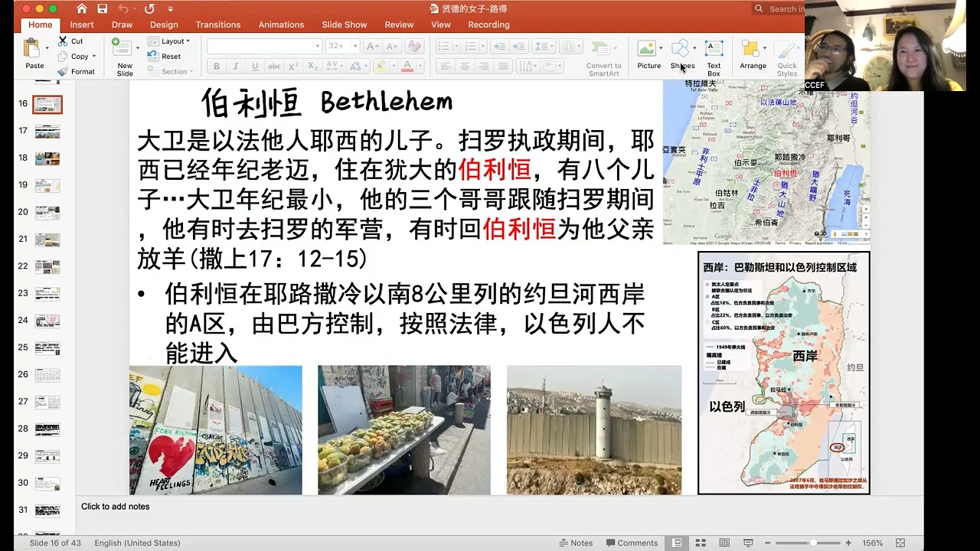
Task: Open the line spacing options
Action: 542,46
